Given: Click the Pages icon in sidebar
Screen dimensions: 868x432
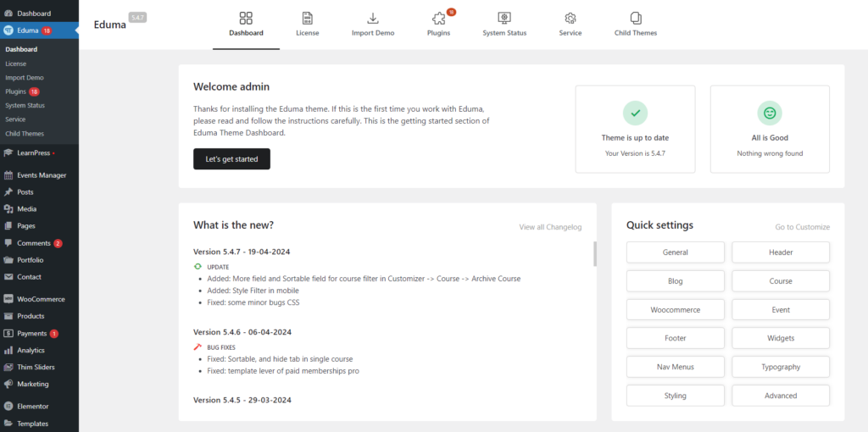Looking at the screenshot, I should [x=8, y=226].
